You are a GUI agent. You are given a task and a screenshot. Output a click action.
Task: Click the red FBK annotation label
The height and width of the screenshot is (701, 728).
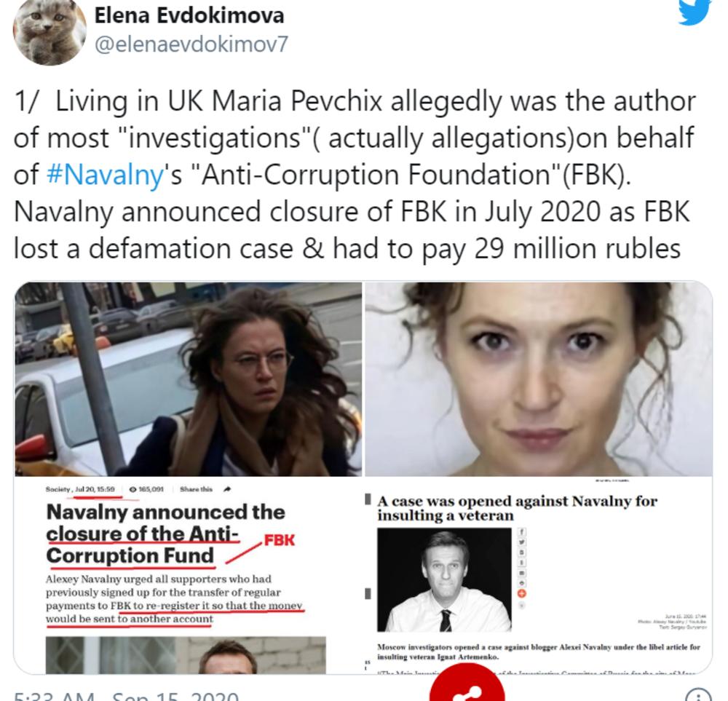pyautogui.click(x=280, y=540)
